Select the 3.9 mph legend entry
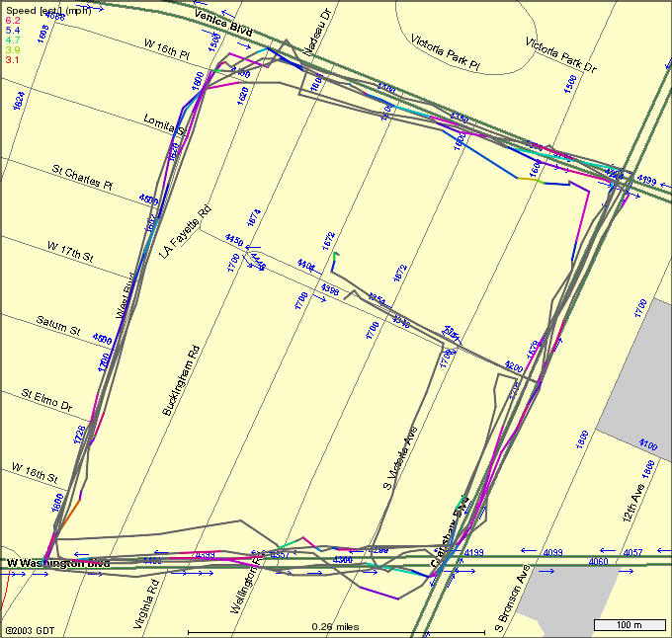The height and width of the screenshot is (638, 672). 13,49
